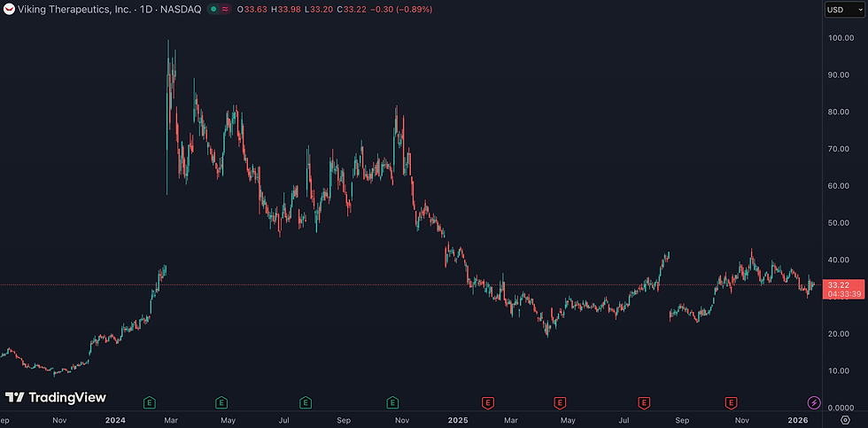Click the change value −0.30 (−0.89%)
This screenshot has width=868, height=428.
400,10
